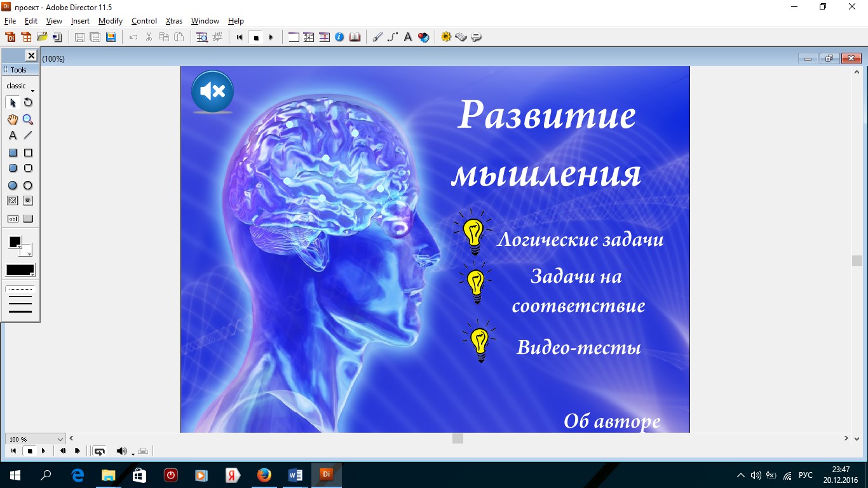Open the File menu
This screenshot has width=868, height=488.
coord(10,21)
